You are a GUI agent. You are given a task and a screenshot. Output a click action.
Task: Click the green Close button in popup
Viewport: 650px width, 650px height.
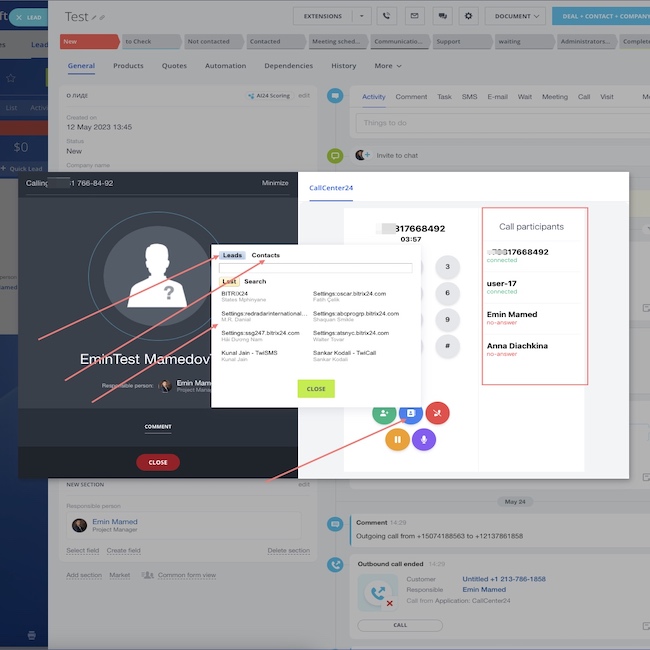point(316,389)
